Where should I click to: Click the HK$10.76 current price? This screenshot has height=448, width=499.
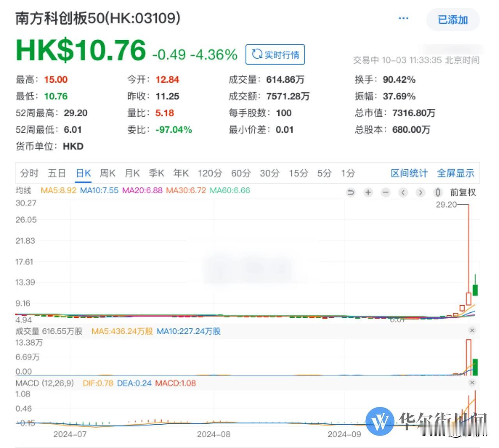(81, 51)
